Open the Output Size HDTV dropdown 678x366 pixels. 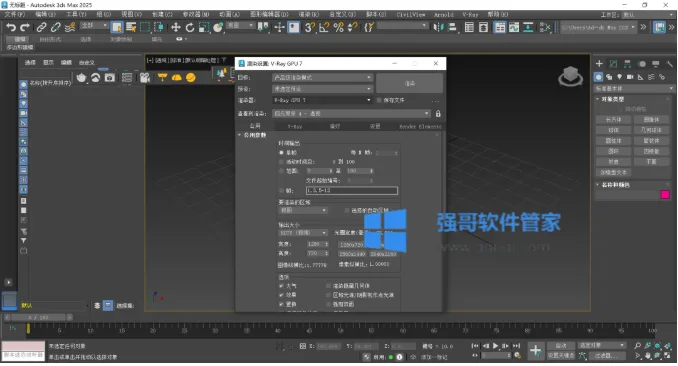[303, 233]
